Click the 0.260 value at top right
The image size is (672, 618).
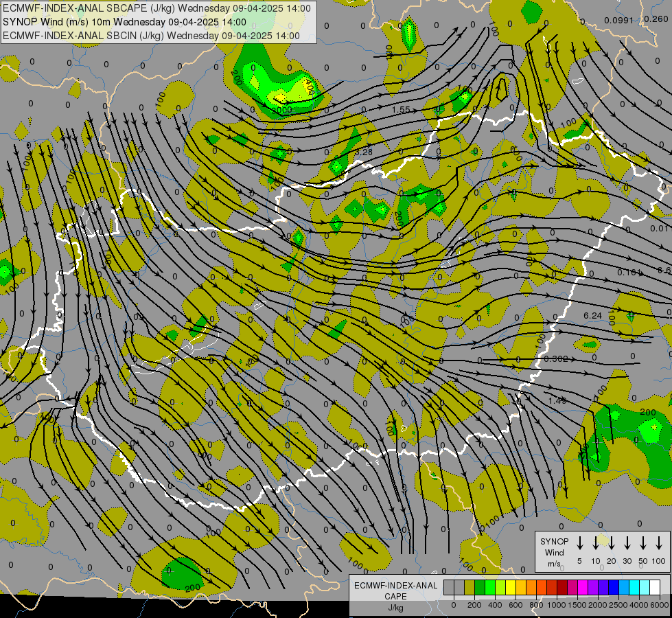coord(656,19)
